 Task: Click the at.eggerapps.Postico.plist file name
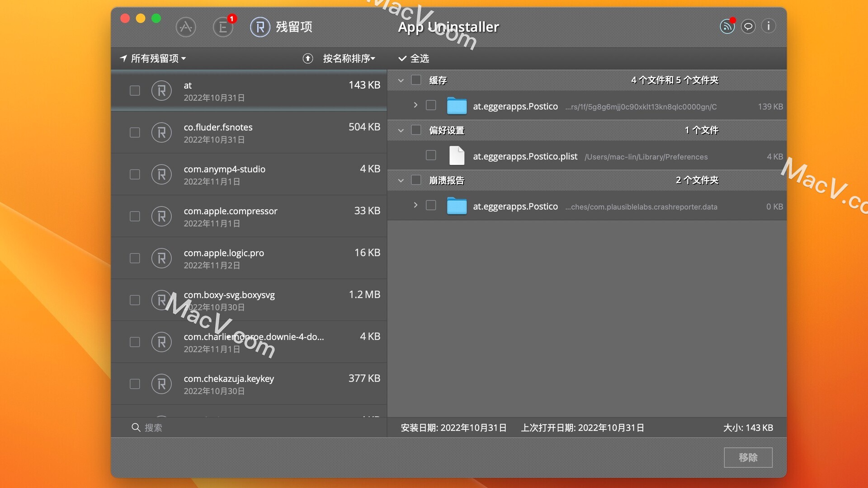point(525,156)
